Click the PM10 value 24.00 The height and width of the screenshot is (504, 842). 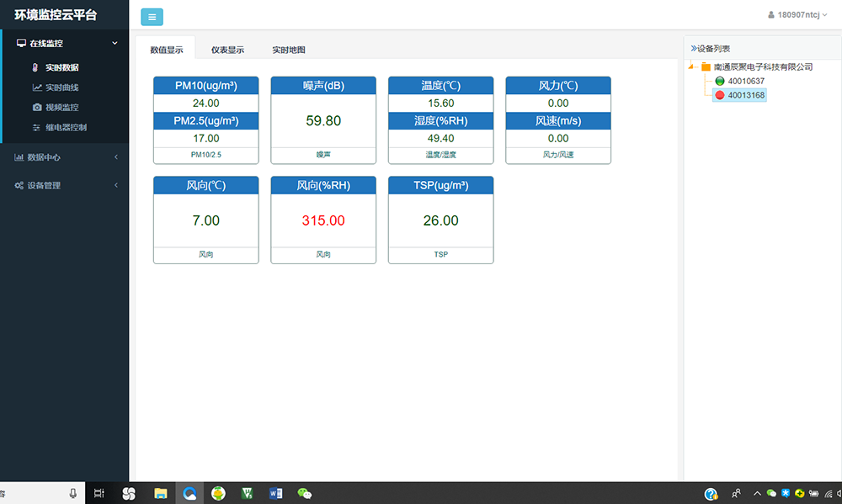tap(206, 103)
